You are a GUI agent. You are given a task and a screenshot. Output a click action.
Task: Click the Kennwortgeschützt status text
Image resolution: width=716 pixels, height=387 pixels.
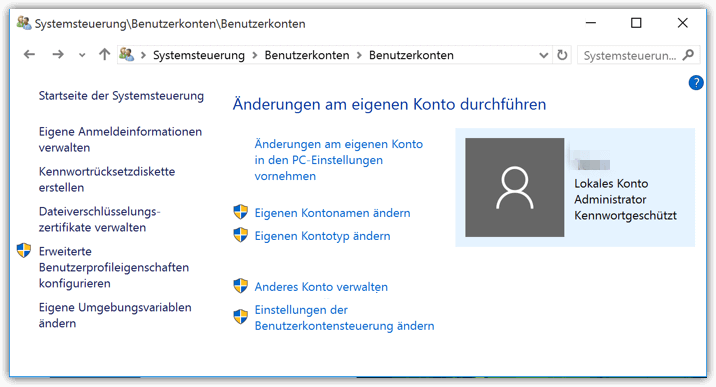click(625, 215)
